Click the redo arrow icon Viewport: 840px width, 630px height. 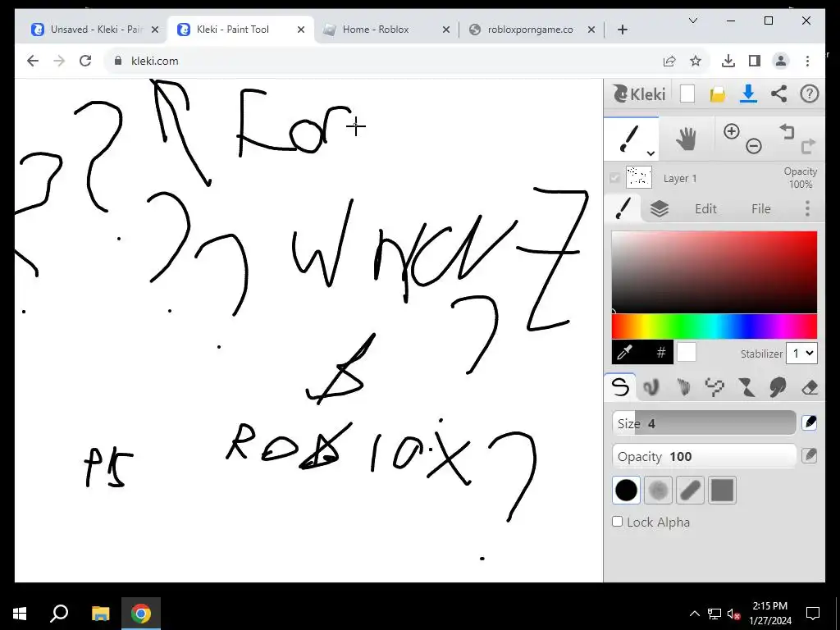[808, 146]
